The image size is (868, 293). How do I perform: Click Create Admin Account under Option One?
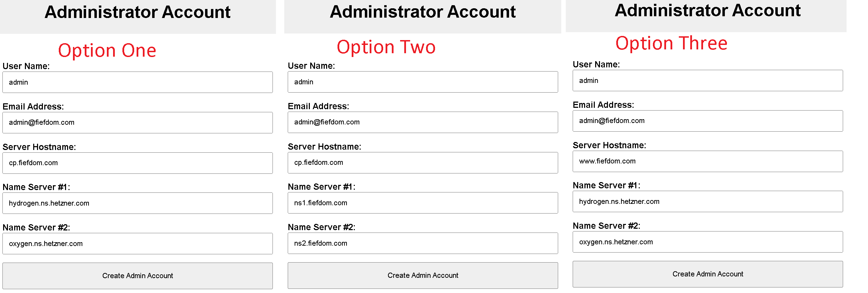point(137,276)
